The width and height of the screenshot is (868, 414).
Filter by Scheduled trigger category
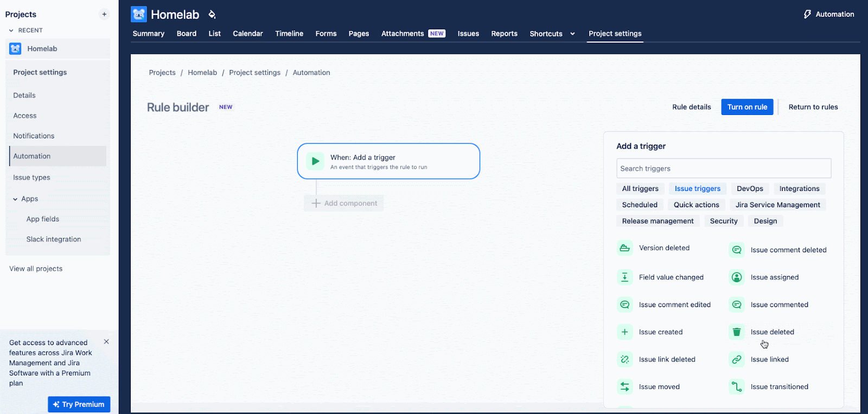(x=640, y=205)
